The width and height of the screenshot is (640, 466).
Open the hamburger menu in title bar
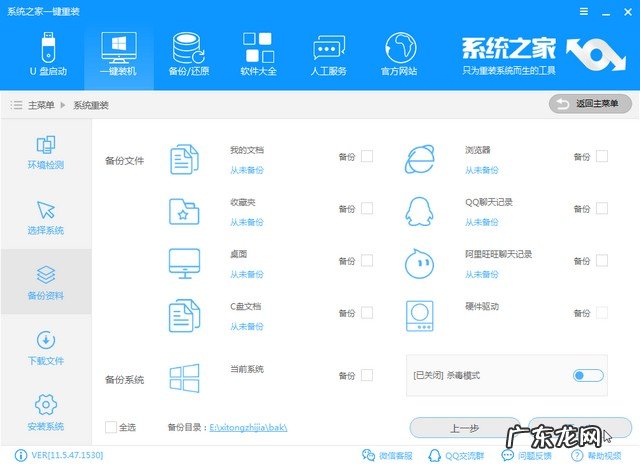click(x=584, y=12)
